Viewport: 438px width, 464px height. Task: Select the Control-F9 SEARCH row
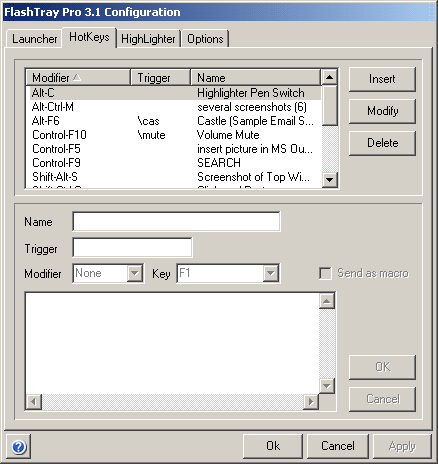(x=174, y=163)
